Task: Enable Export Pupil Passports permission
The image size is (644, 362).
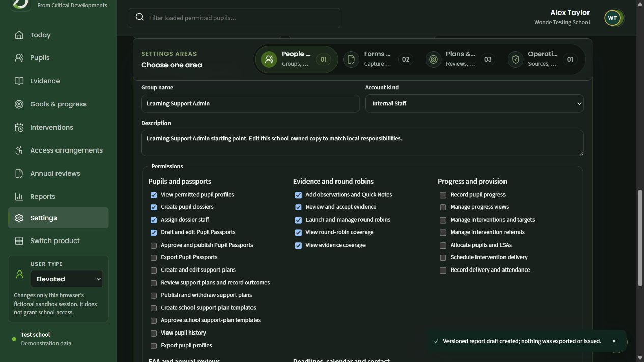Action: coord(154,258)
